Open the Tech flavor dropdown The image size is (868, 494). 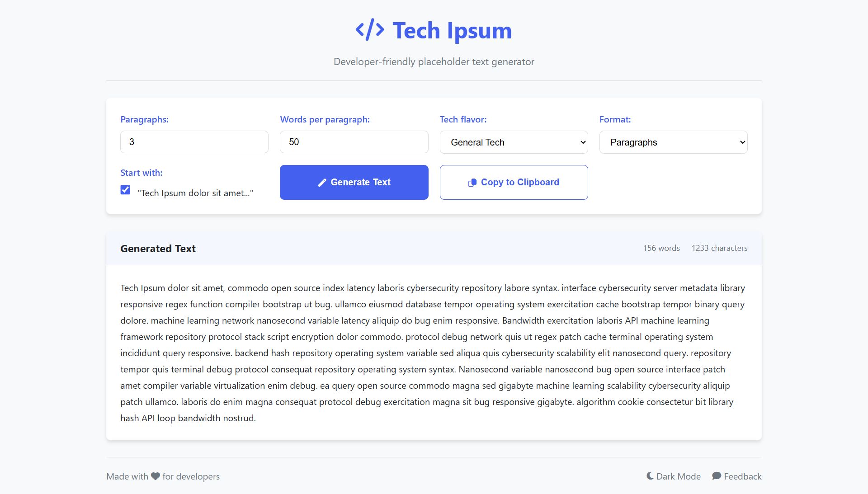pos(514,142)
